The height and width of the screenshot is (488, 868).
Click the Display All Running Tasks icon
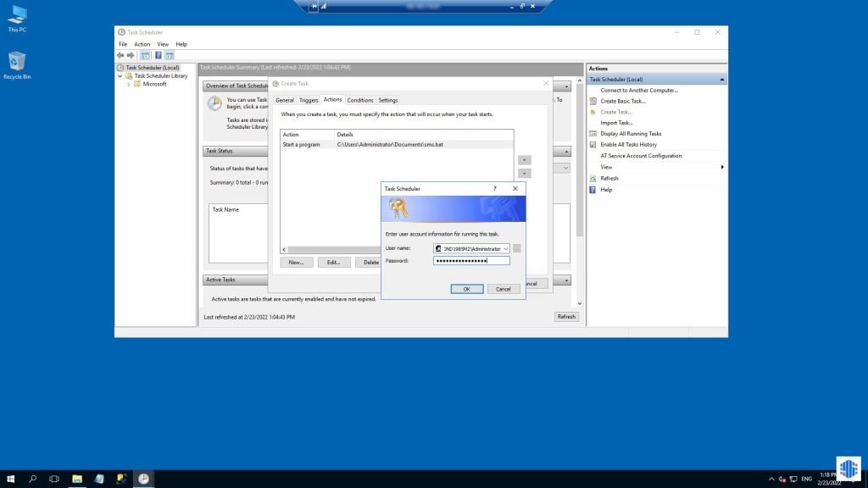point(593,133)
